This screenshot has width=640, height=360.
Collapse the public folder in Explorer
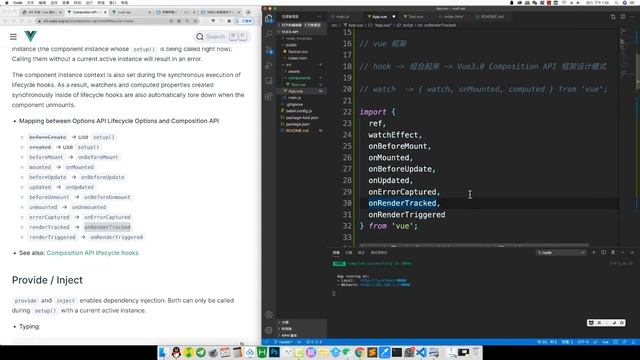pos(291,45)
